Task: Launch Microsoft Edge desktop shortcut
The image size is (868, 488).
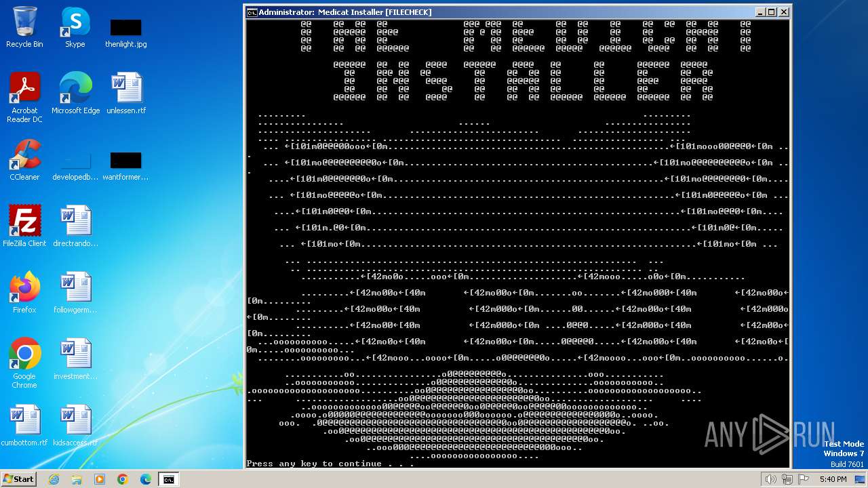Action: point(75,94)
